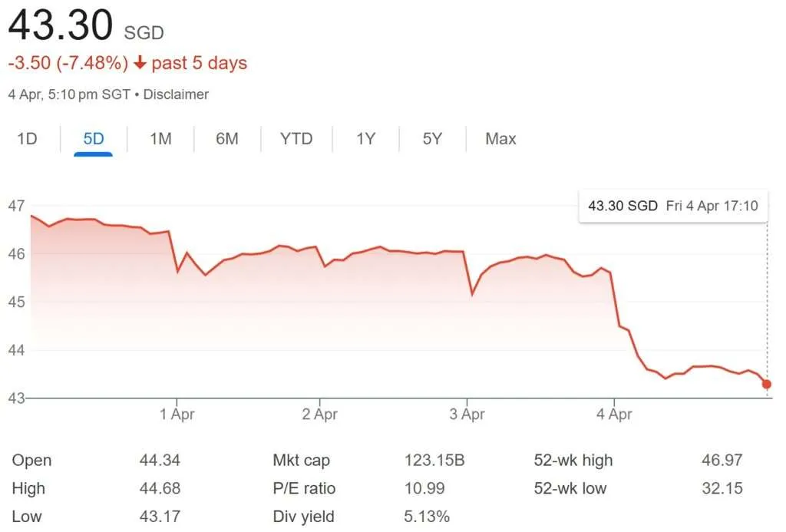
Task: Switch to the 6M chart range
Action: 227,139
